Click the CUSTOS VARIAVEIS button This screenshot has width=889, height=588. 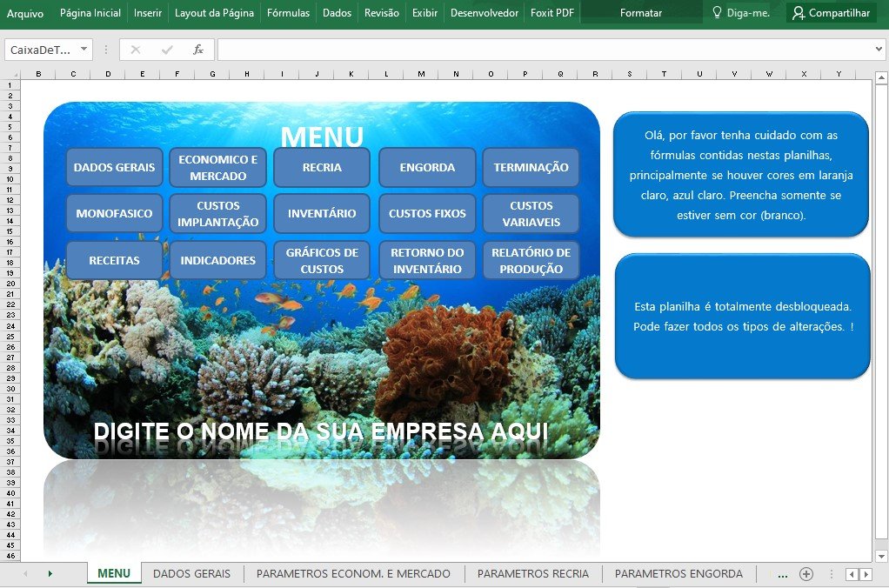tap(531, 213)
